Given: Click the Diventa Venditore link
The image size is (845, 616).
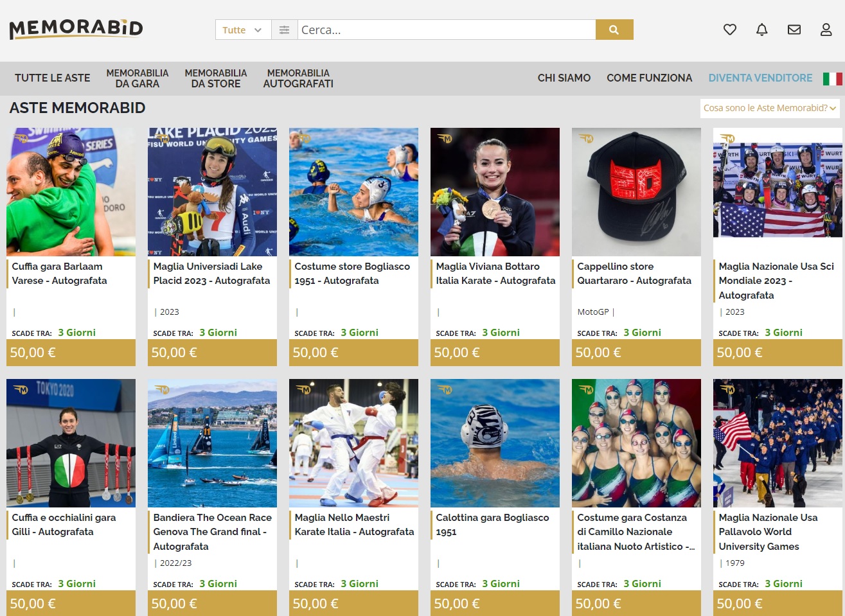Looking at the screenshot, I should (x=760, y=78).
